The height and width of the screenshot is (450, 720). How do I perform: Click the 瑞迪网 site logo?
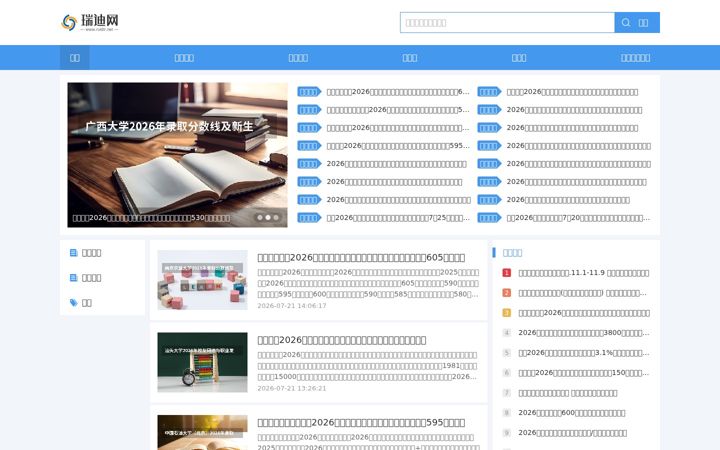(90, 22)
